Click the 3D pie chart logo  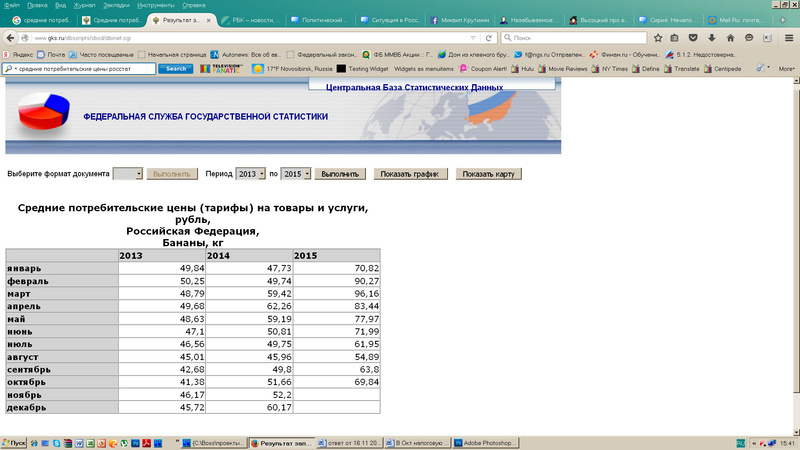(x=44, y=115)
